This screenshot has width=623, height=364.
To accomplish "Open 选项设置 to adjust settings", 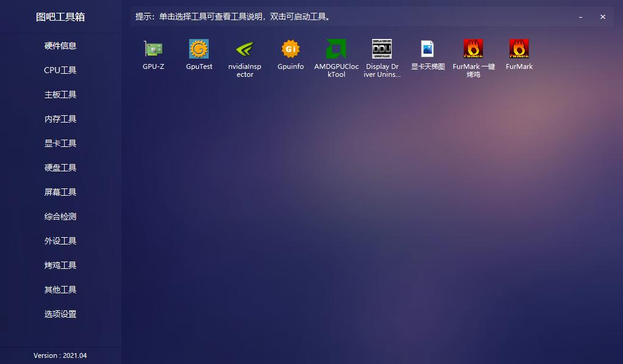I will pos(60,314).
